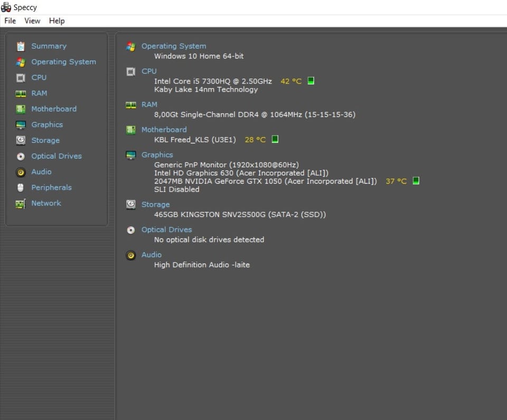Screen dimensions: 507x420
Task: Click the RAM stick icon in sidebar
Action: point(21,94)
